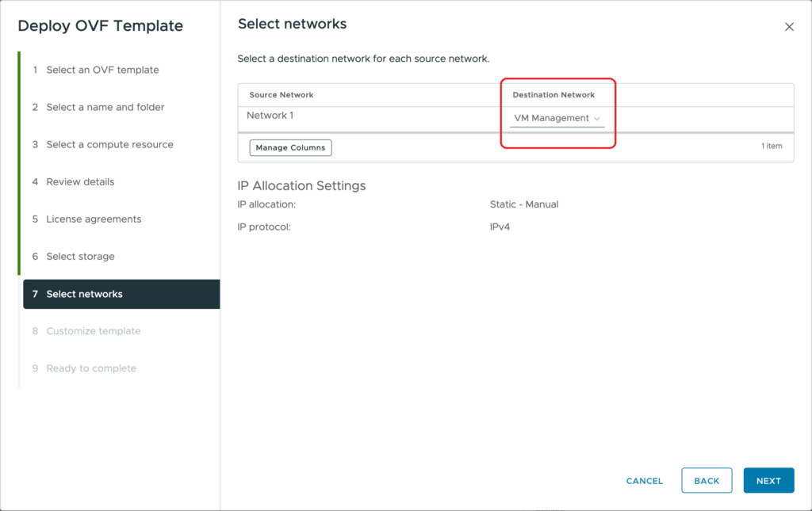This screenshot has height=511, width=812.
Task: Open the VM Management destination network dropdown
Action: [557, 119]
